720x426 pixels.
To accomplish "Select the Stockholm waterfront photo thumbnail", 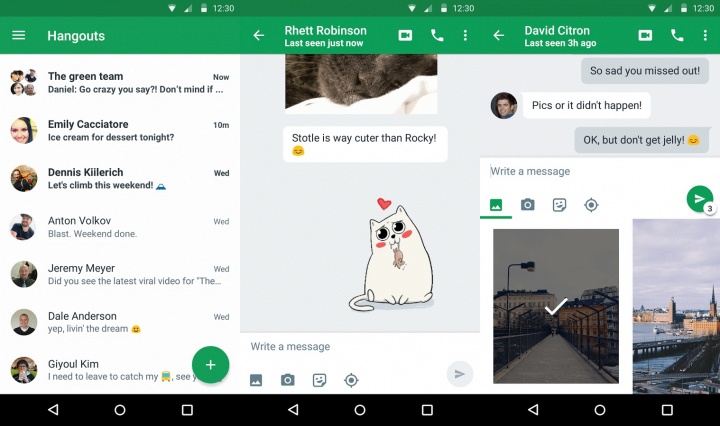I will pyautogui.click(x=676, y=306).
